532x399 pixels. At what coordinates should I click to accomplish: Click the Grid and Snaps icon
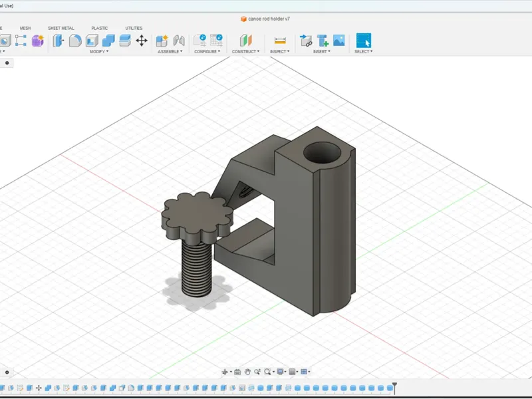[292, 372]
